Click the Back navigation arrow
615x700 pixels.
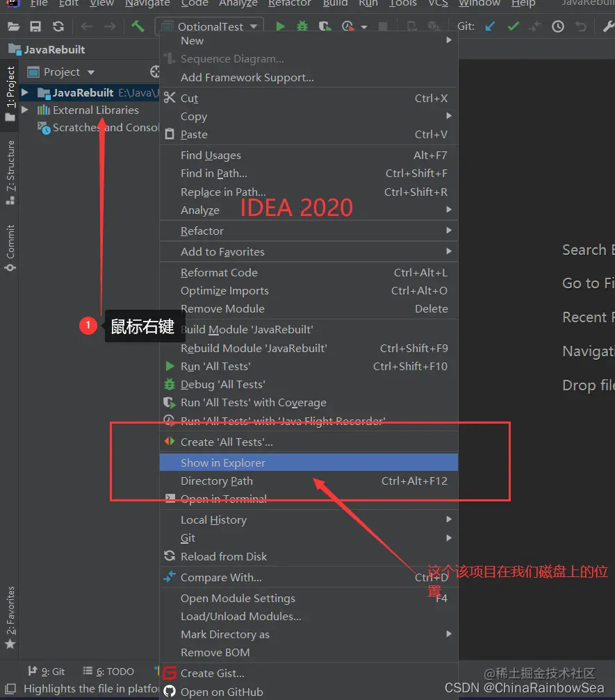[86, 27]
